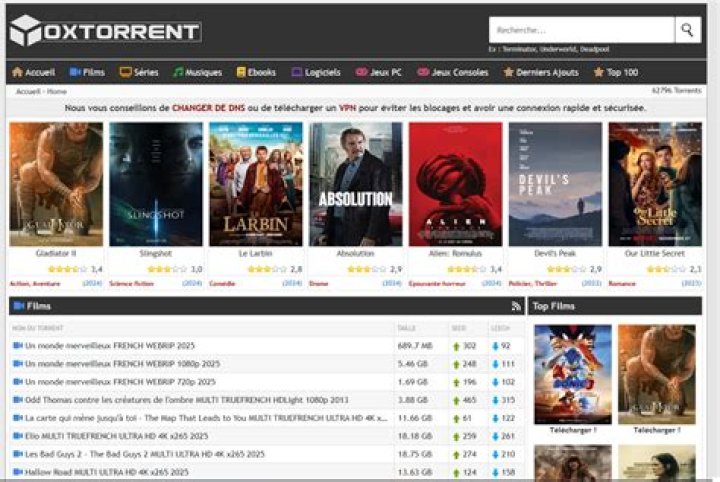720x482 pixels.
Task: Click the TV icon beside Séries
Action: click(x=125, y=72)
